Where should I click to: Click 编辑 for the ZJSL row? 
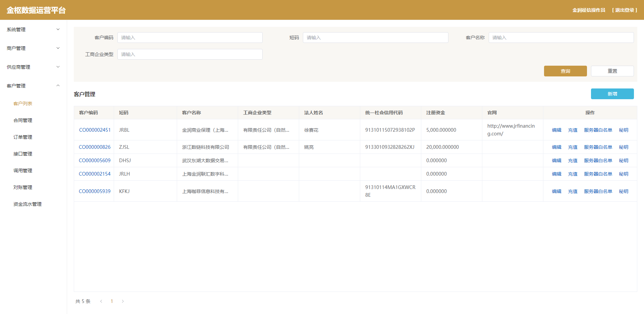click(557, 147)
